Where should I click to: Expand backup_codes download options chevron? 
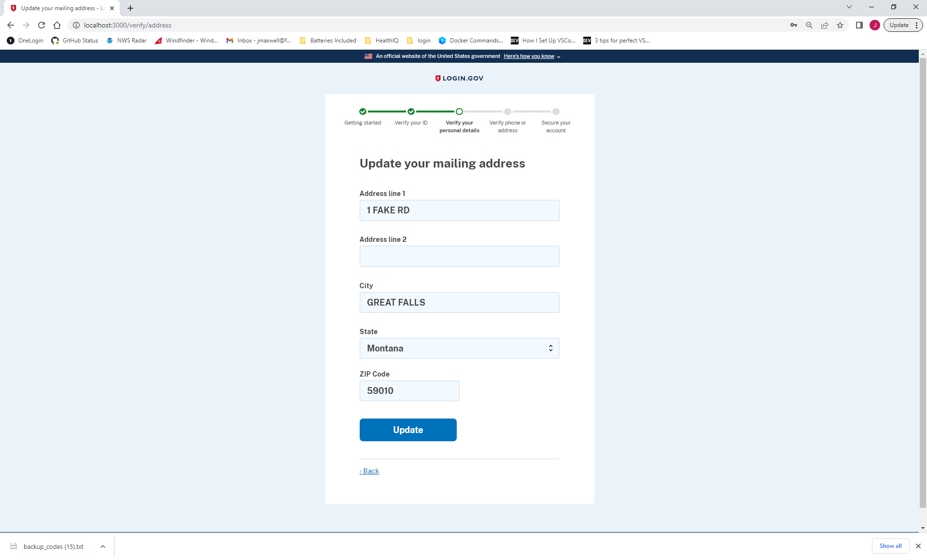pyautogui.click(x=103, y=546)
